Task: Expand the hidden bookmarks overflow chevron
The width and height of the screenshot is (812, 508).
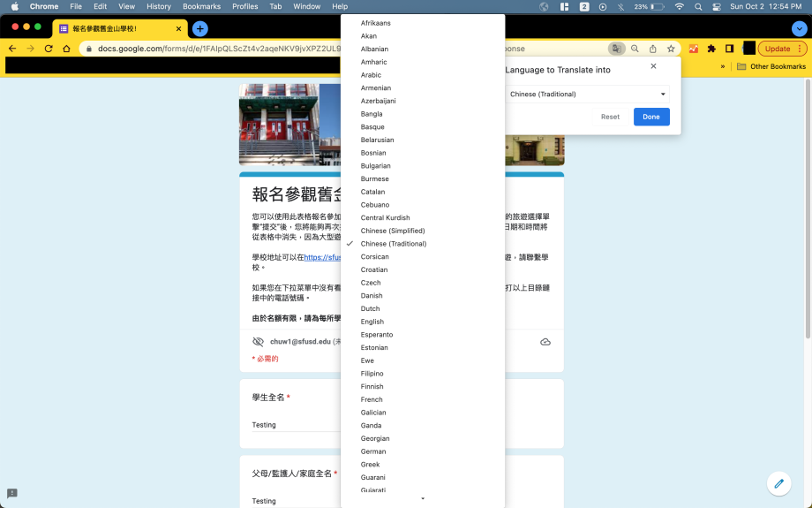Action: 723,66
